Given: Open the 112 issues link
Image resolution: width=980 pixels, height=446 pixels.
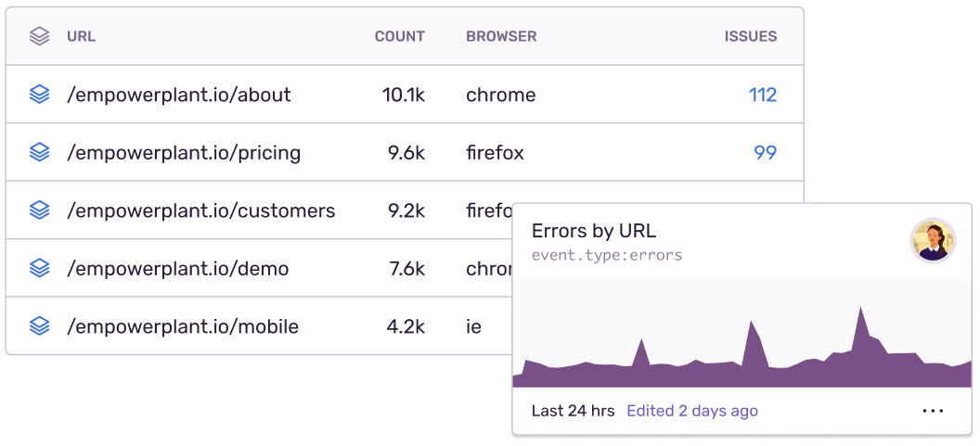Looking at the screenshot, I should tap(763, 95).
